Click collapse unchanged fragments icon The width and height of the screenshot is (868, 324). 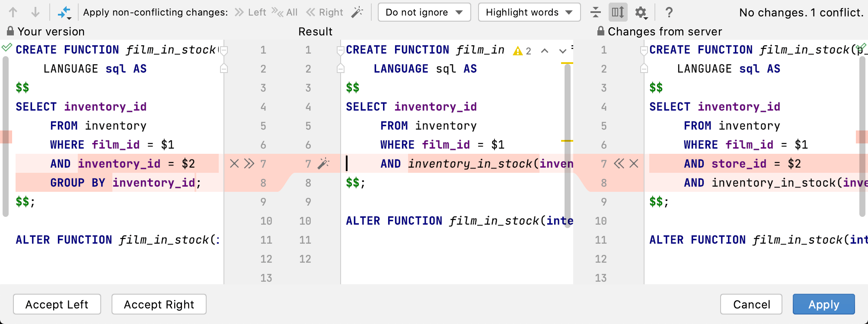[x=596, y=13]
